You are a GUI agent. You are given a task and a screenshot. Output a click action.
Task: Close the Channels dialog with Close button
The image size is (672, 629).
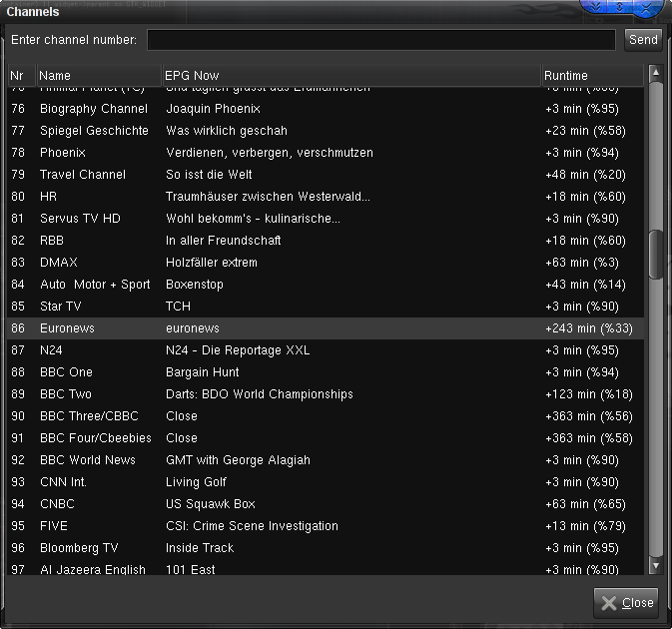[626, 602]
